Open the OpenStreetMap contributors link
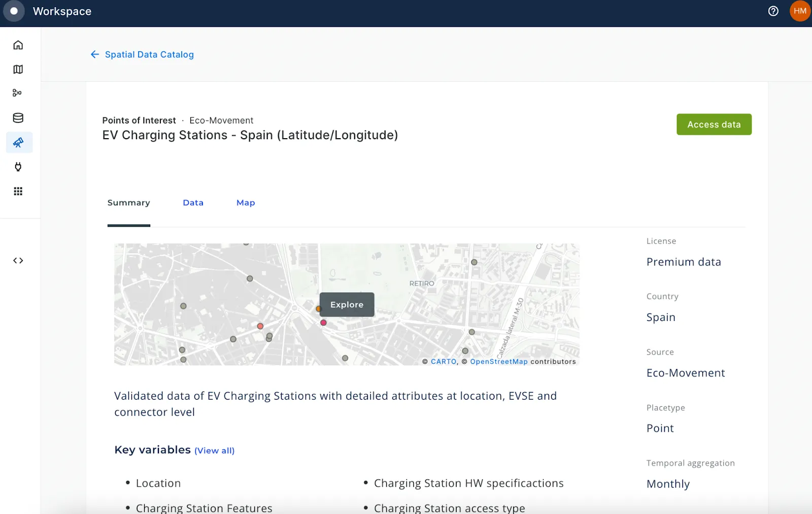This screenshot has height=514, width=812. (x=499, y=361)
